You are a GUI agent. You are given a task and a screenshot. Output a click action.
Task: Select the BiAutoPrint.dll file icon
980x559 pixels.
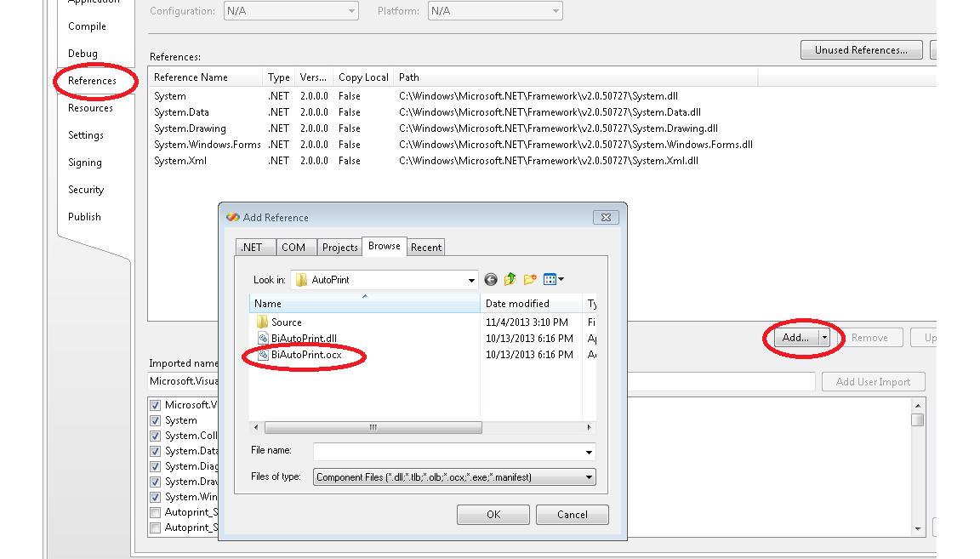click(x=263, y=339)
